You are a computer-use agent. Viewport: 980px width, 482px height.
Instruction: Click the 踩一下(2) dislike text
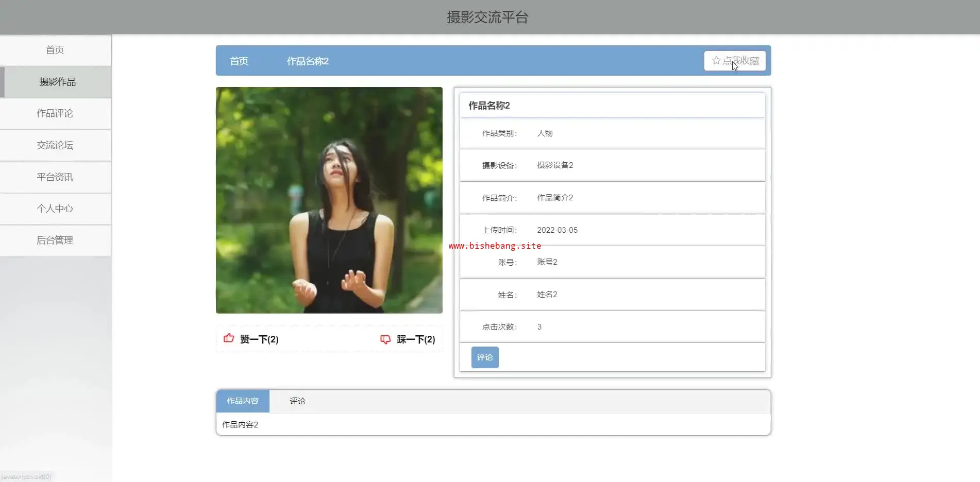coord(416,339)
